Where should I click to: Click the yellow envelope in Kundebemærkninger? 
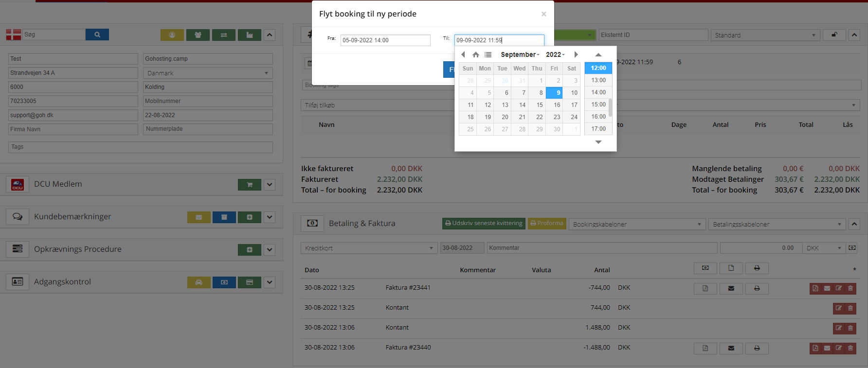[199, 217]
